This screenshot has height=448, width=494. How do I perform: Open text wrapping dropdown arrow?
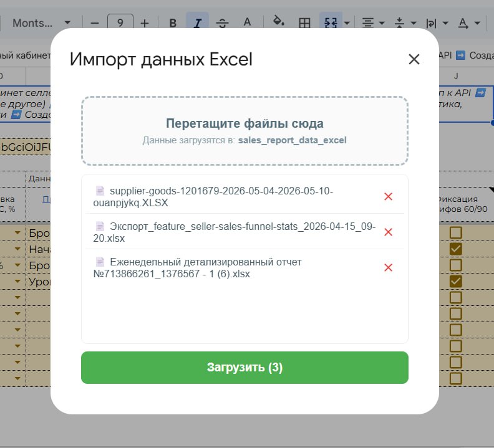pyautogui.click(x=445, y=23)
